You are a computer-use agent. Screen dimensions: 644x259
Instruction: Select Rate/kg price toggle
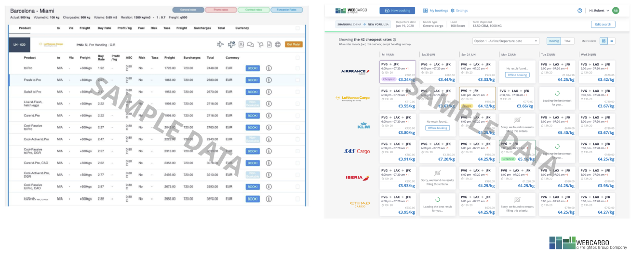pyautogui.click(x=553, y=41)
